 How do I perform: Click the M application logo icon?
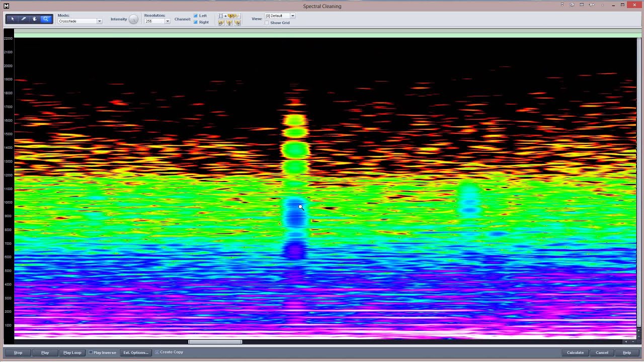[x=7, y=6]
